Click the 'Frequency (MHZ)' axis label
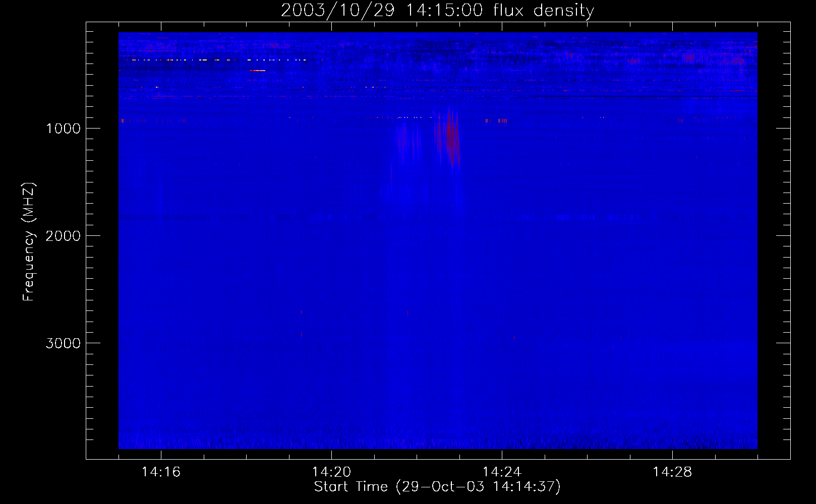The height and width of the screenshot is (504, 816). click(x=29, y=242)
